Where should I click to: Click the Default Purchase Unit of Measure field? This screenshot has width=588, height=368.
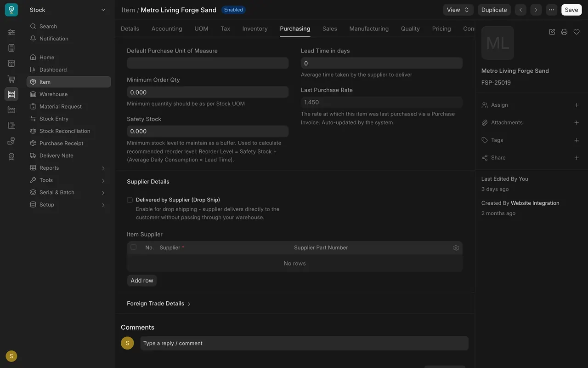[208, 63]
